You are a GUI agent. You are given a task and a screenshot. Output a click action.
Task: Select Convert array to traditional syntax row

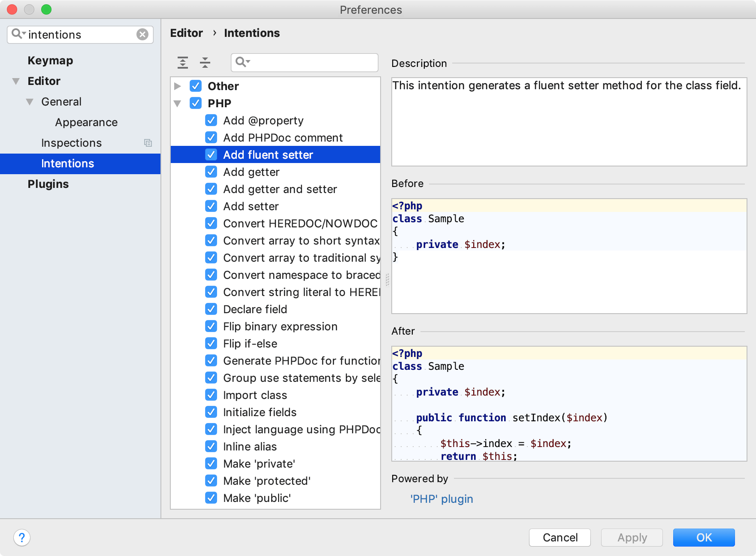point(275,257)
